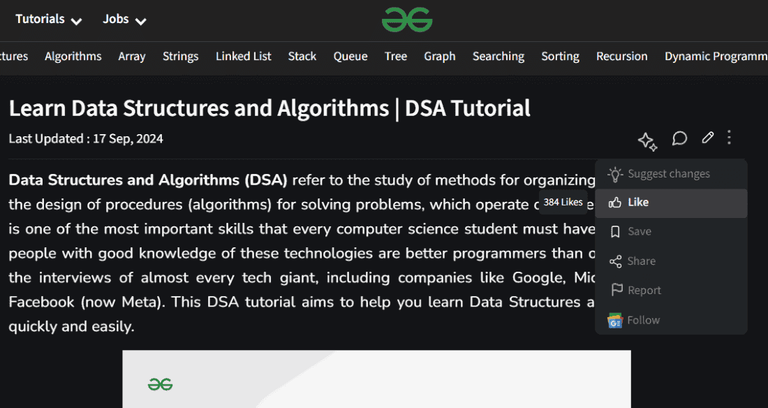
Task: Click the thumbs-up Like icon
Action: pos(615,203)
